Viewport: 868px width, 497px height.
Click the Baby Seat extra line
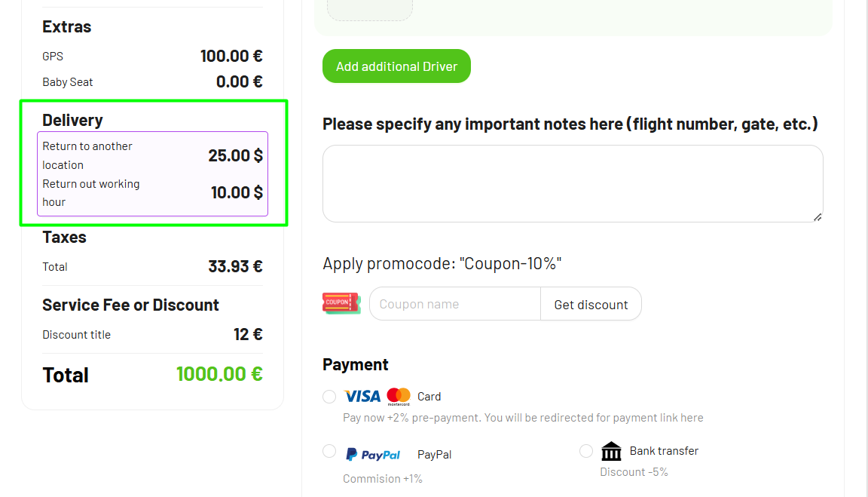coord(152,82)
